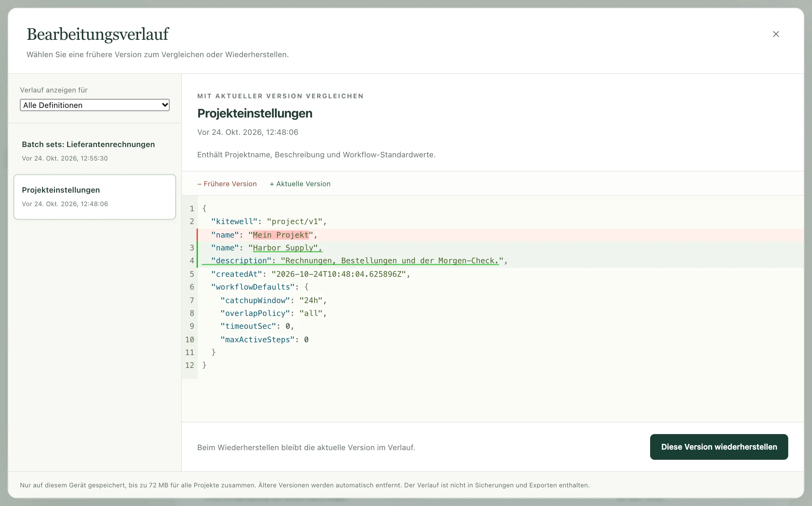Click the "Beim Wiederherstellen" note text
Viewport: 812px width, 506px height.
306,448
